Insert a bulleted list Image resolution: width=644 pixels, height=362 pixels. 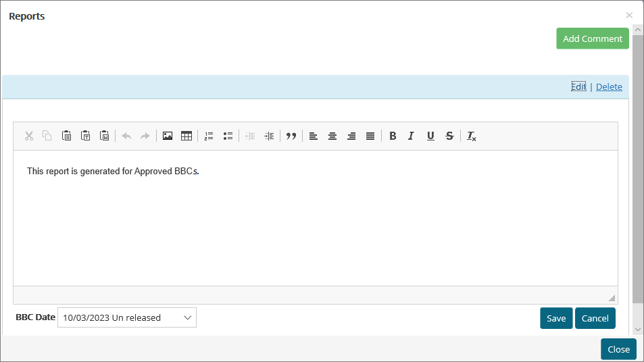coord(228,136)
